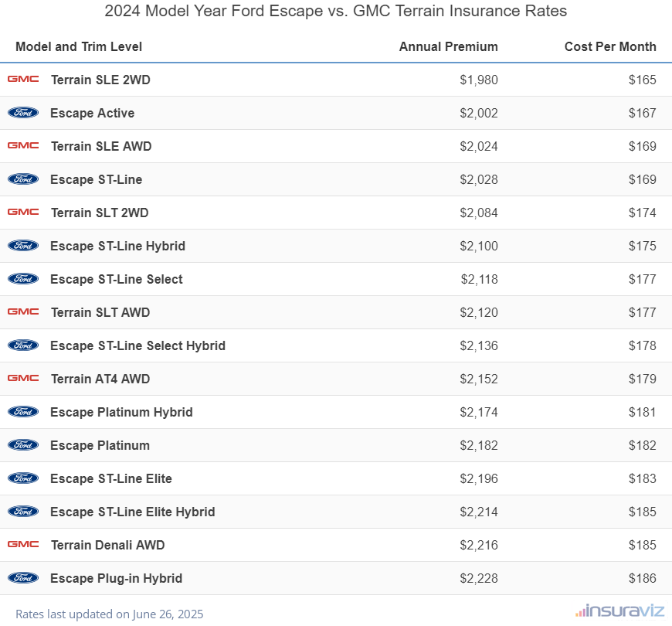Click the GMC logo beside Terrain Denali AWD
This screenshot has height=626, width=672.
click(23, 545)
